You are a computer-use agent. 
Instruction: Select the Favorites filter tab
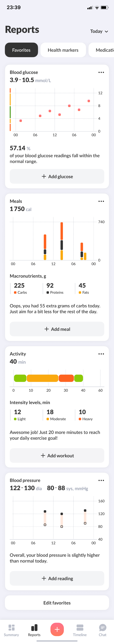click(x=22, y=50)
